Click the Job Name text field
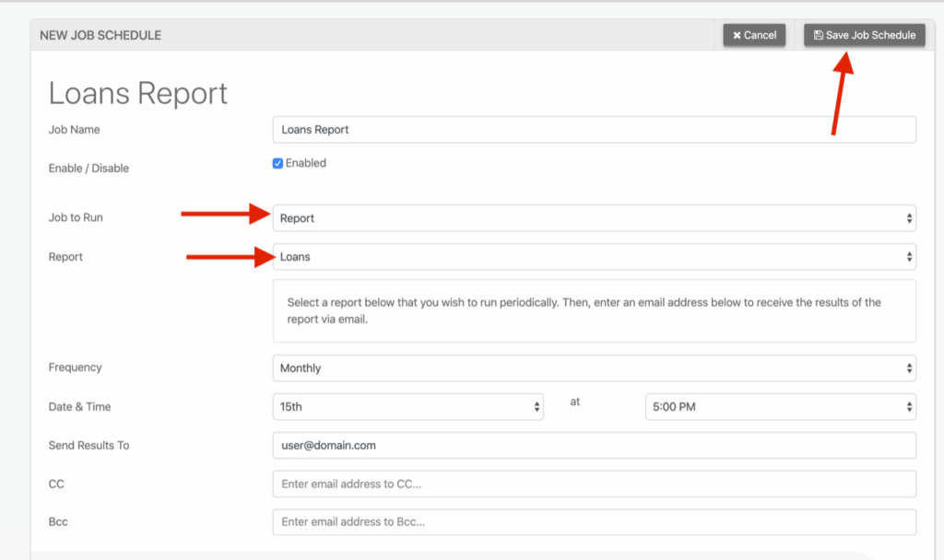Viewport: 944px width, 560px height. pyautogui.click(x=594, y=130)
